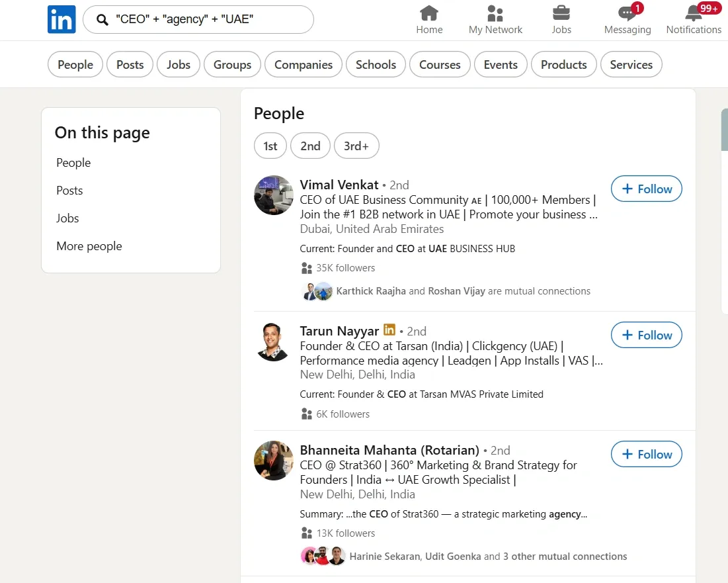Click Dubai, United Arab Emirates location
728x583 pixels.
[x=372, y=229]
